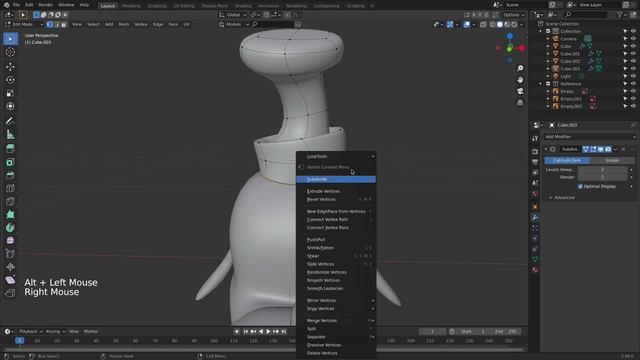Select the Catmull-Clark subdivision button
Viewport: 640px width, 360px height.
[x=567, y=160]
